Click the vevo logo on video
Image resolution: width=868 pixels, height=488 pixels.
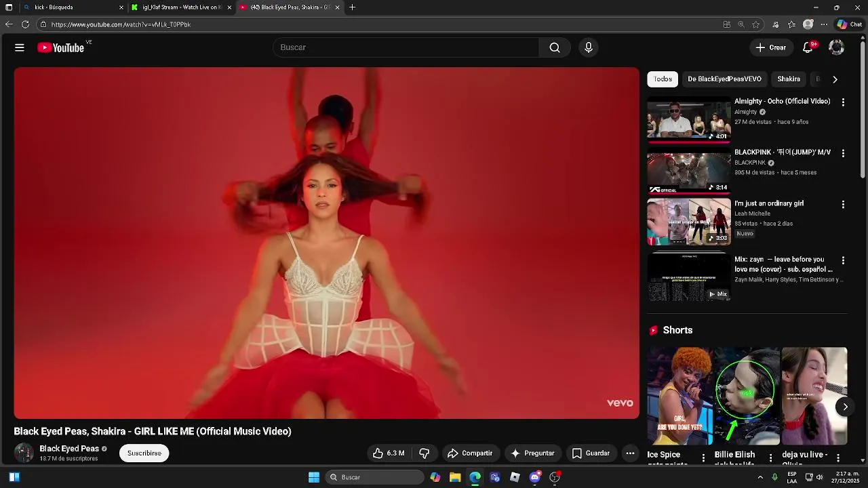(620, 403)
